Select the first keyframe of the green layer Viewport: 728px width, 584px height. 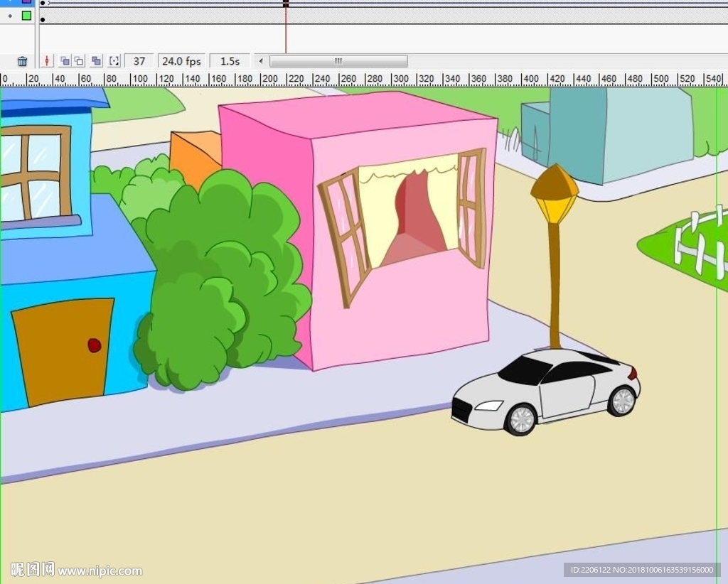[43, 15]
